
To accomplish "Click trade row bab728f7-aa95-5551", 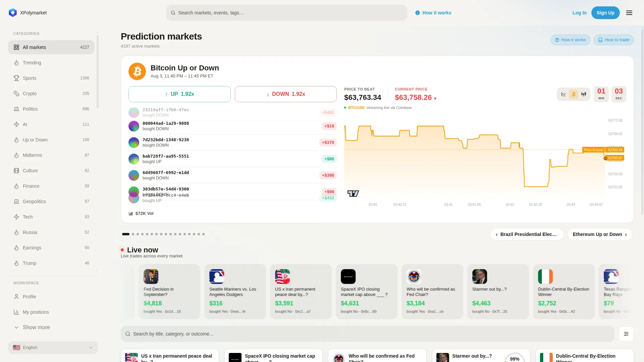I will (x=232, y=159).
